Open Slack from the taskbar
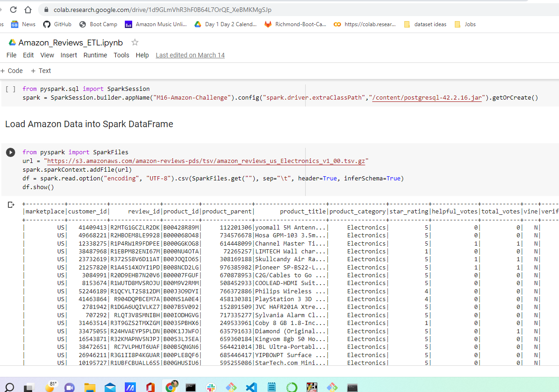Screen dimensions: 559x392 tap(211, 387)
